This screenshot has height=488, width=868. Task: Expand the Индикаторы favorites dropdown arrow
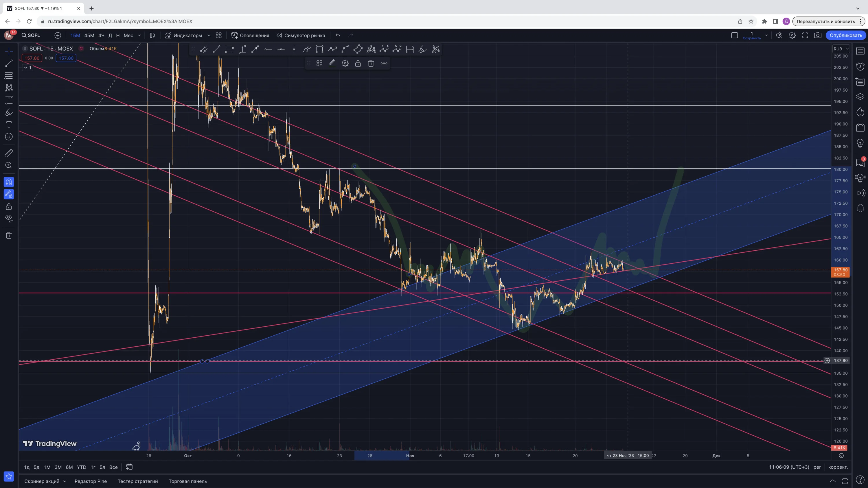click(209, 35)
